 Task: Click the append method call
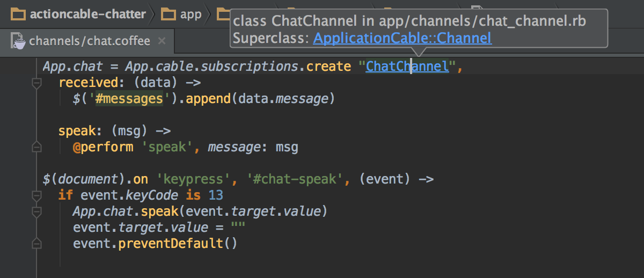click(209, 99)
